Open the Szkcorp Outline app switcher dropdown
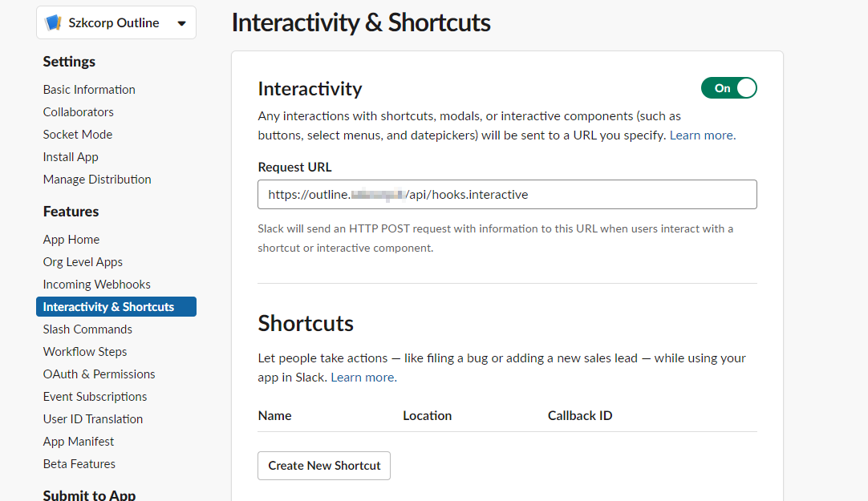The height and width of the screenshot is (501, 868). 116,22
